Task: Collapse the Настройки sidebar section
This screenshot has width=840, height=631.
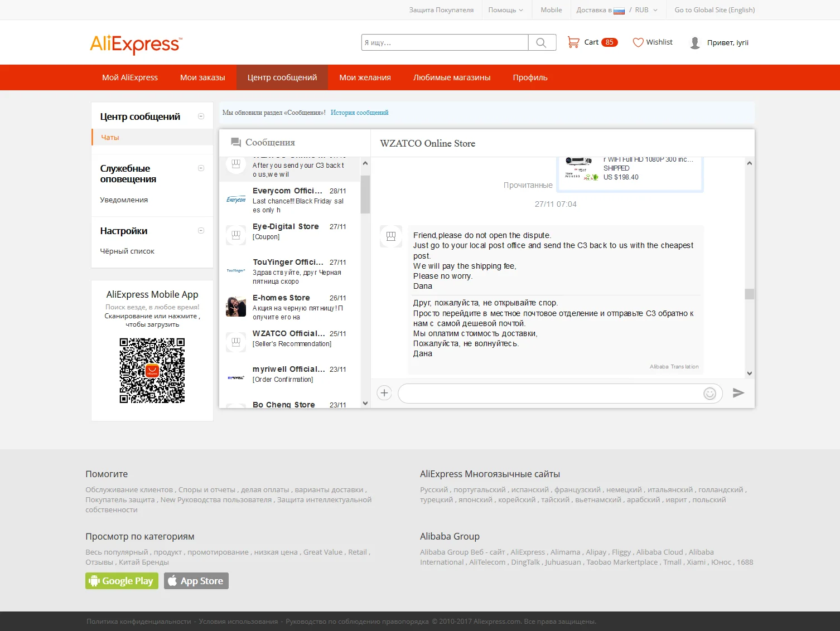Action: tap(201, 231)
